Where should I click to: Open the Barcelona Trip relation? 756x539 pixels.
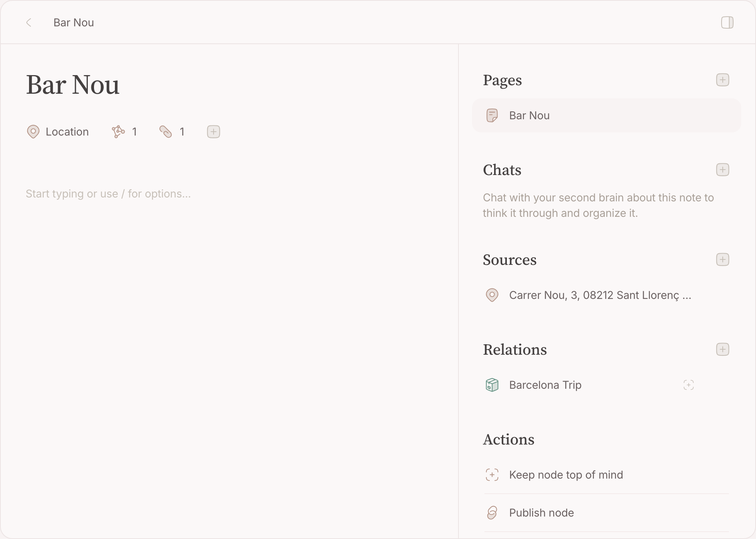point(545,385)
